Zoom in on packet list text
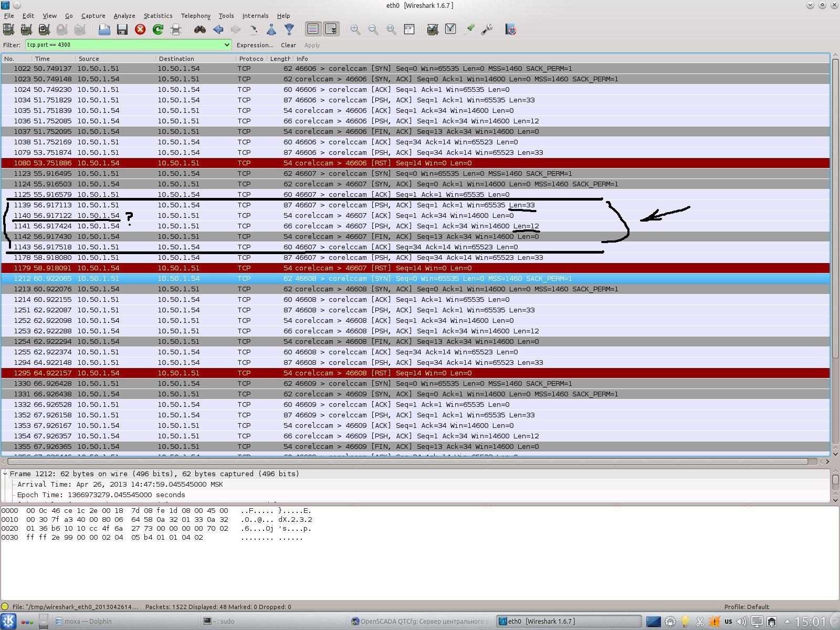 click(355, 29)
